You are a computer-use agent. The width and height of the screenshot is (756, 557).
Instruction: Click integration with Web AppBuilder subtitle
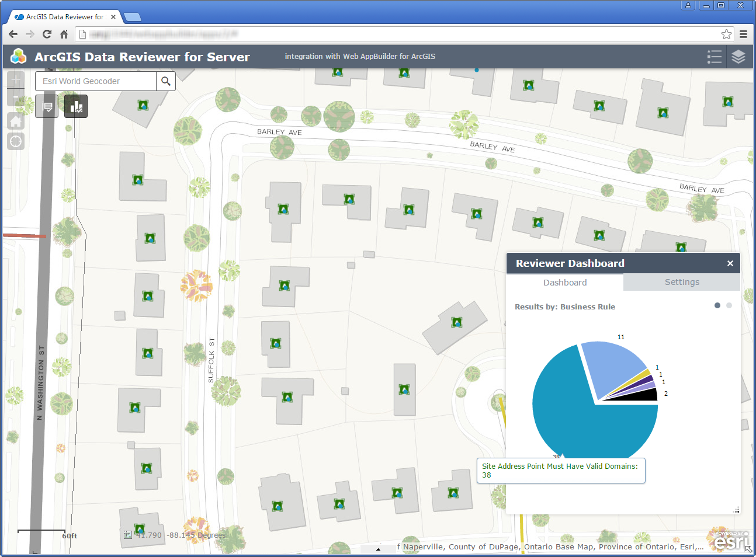360,57
